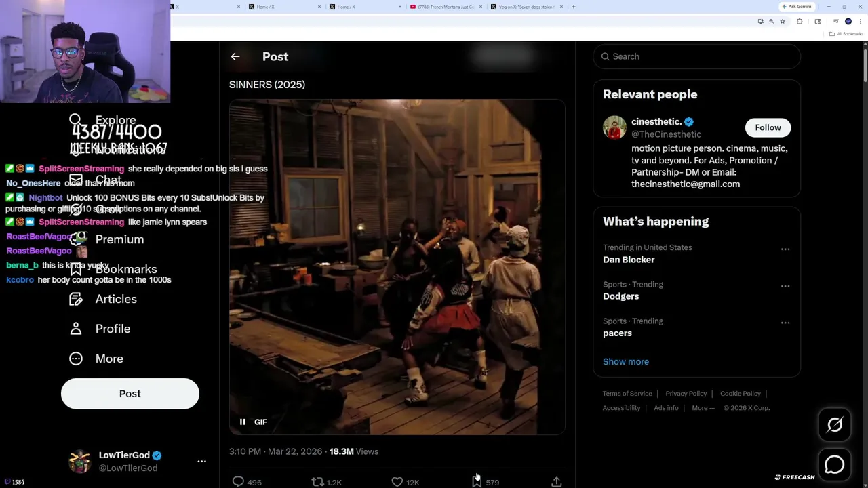
Task: Open more options for Dodgers trend
Action: (x=785, y=286)
